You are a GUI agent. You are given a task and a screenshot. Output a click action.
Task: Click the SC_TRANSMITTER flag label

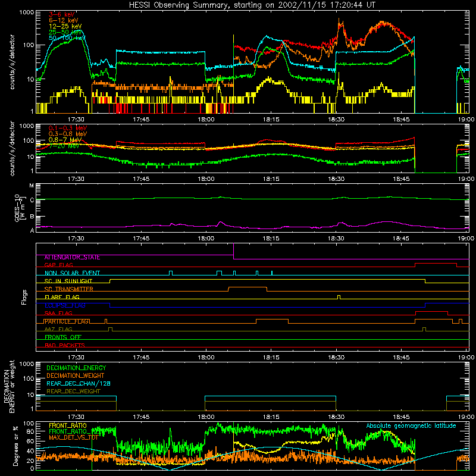tap(68, 289)
